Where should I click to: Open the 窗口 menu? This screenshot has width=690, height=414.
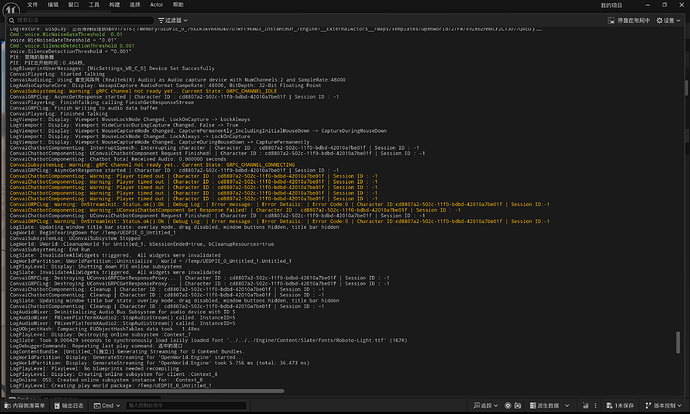(73, 5)
